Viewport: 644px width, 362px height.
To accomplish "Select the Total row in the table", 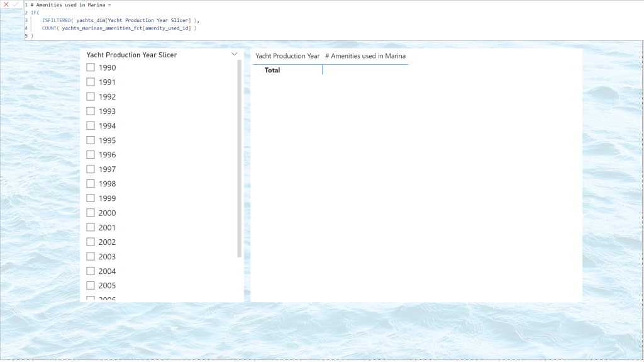I will click(272, 71).
